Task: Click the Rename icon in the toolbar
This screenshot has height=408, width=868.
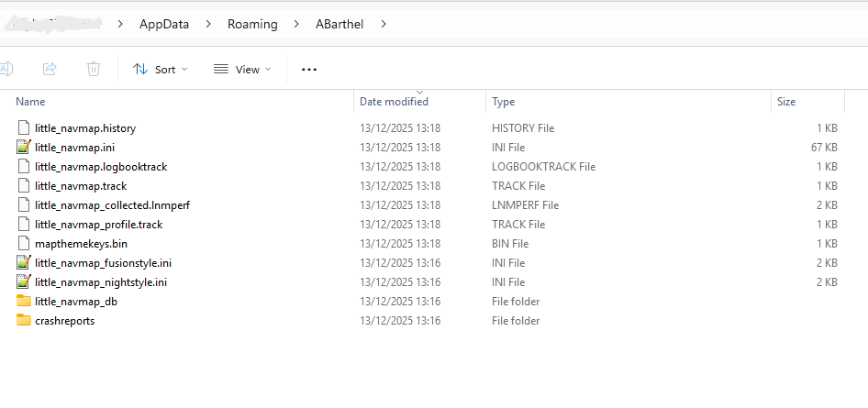Action: tap(6, 69)
